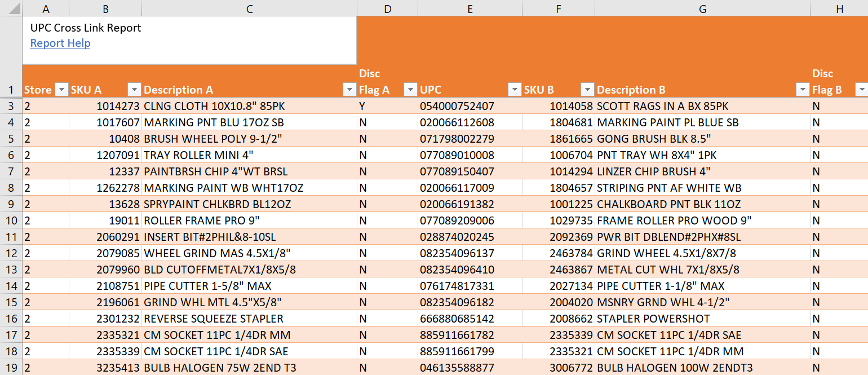Select UPC cell 054000752407
This screenshot has height=375, width=868.
[470, 106]
